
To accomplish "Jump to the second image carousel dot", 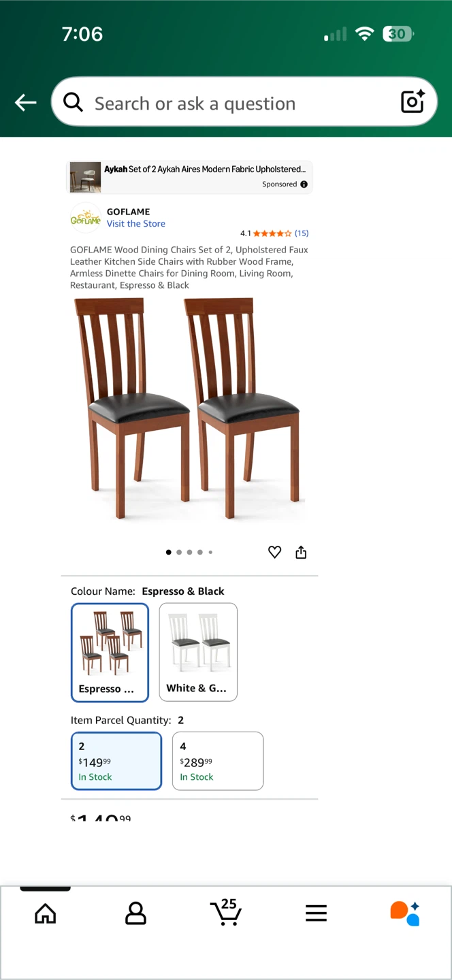I will 179,553.
